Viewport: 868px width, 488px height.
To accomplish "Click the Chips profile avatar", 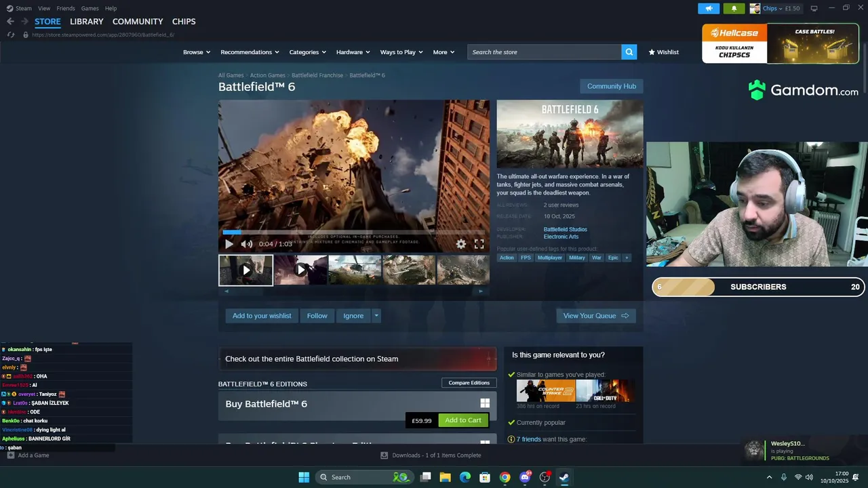I will pos(755,9).
